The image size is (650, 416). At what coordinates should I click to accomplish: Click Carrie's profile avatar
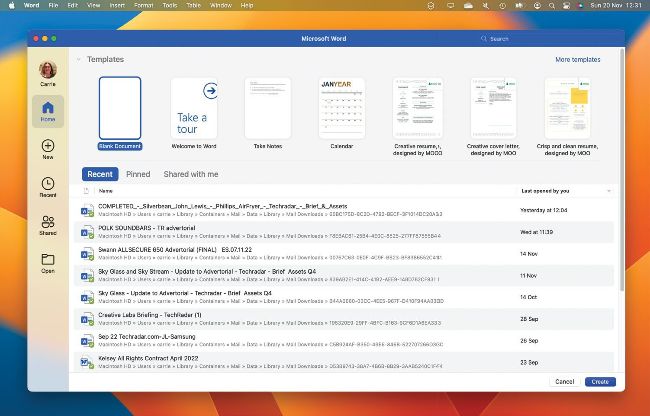[47, 71]
